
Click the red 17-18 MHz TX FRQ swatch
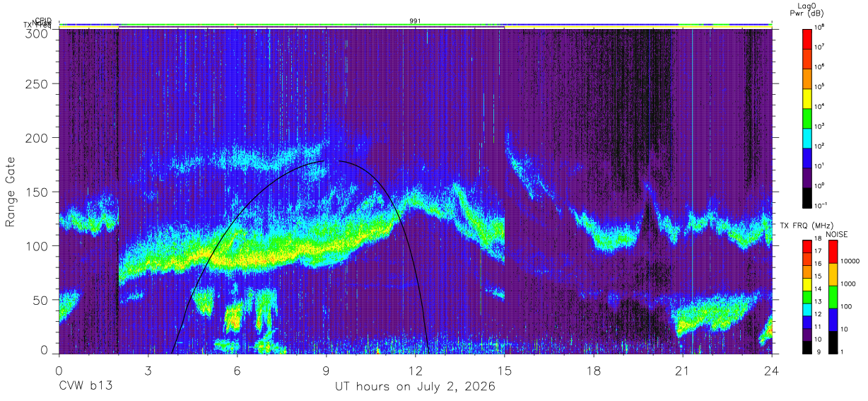pos(807,246)
